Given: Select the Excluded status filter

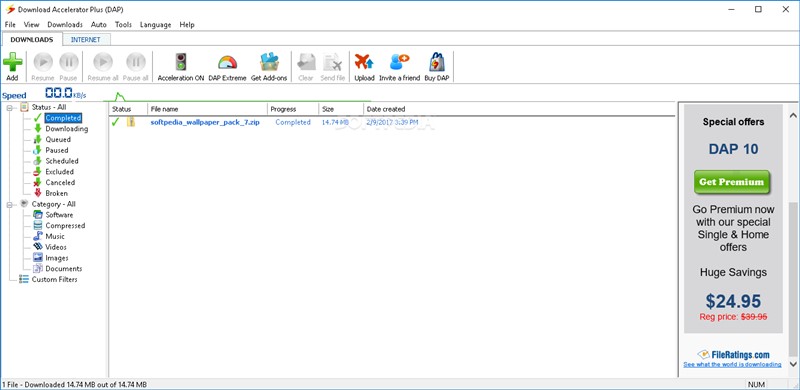Looking at the screenshot, I should [59, 172].
